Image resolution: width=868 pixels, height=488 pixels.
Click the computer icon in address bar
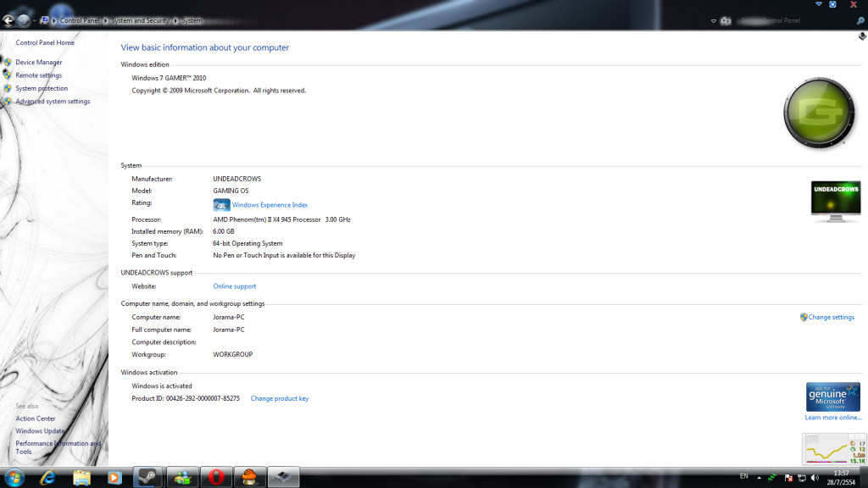44,20
